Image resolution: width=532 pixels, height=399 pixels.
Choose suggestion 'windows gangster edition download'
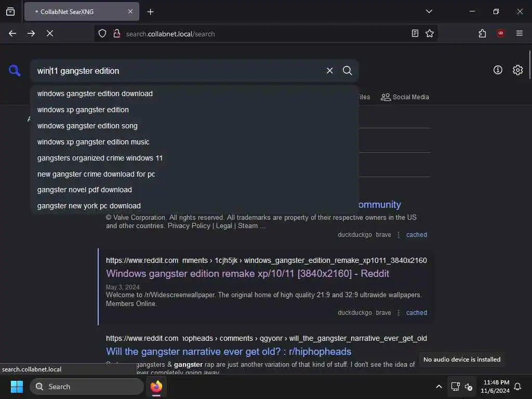coord(194,94)
